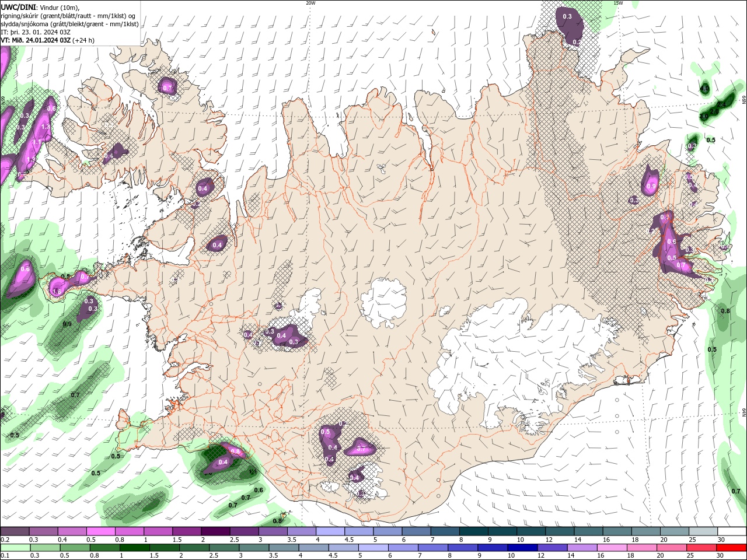
Task: Select the light lavender snow swatch labeled 4
Action: [x=330, y=531]
